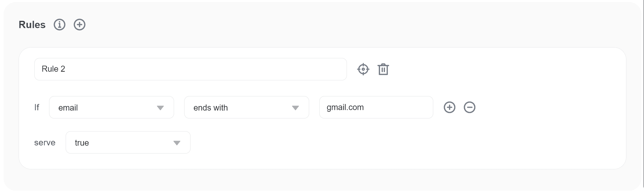Click the "serve" label text
The image size is (644, 191).
[45, 143]
